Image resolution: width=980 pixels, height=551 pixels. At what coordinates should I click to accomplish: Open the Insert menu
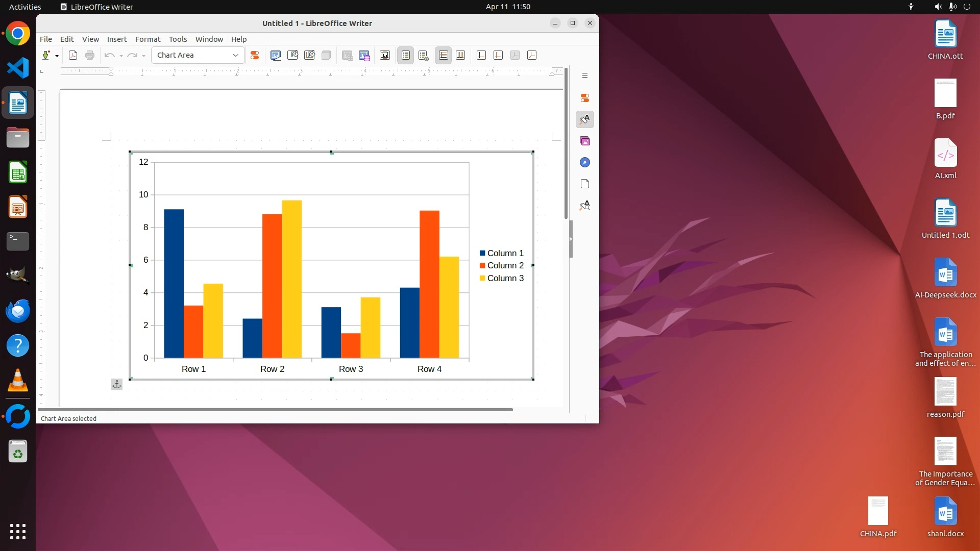pos(116,39)
